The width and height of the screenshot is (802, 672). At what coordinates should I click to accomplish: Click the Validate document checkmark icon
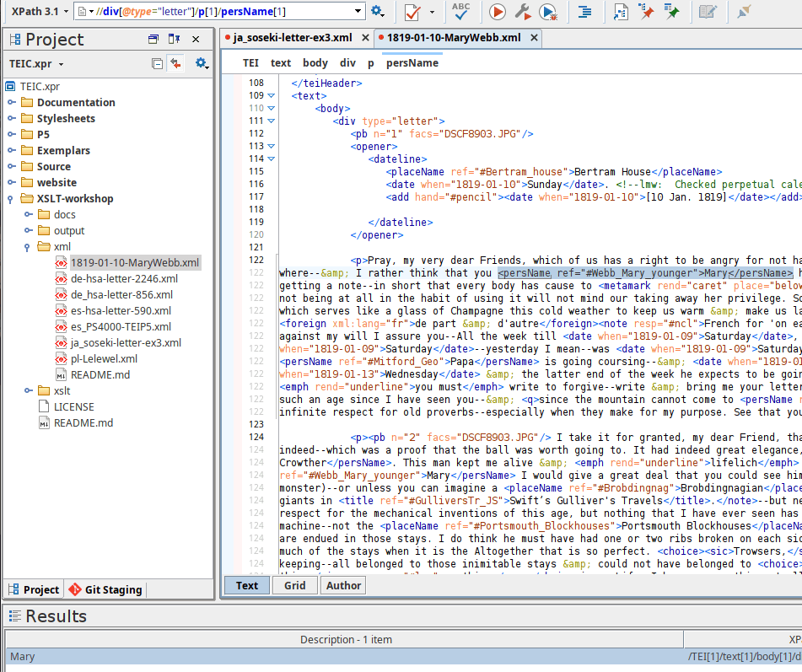point(412,12)
